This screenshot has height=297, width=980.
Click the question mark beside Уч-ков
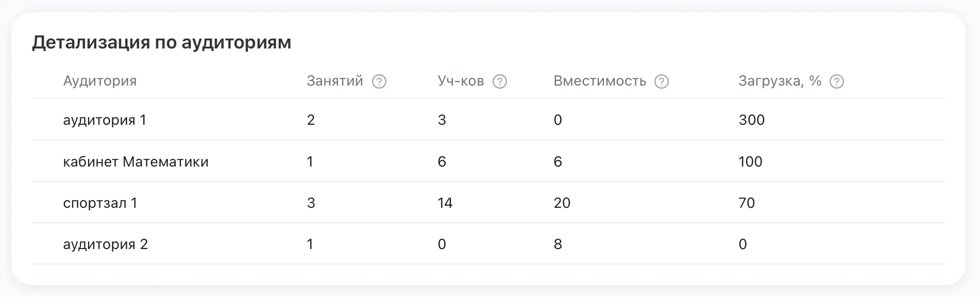pyautogui.click(x=500, y=81)
